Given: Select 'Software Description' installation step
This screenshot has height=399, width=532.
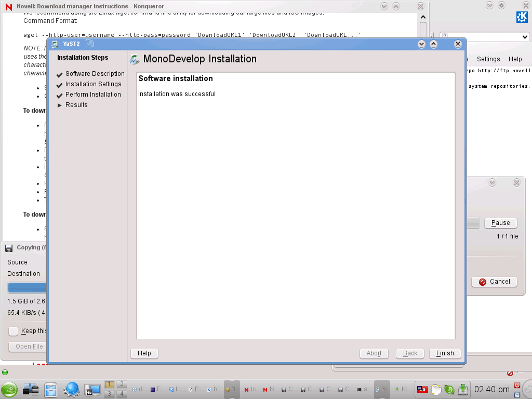Looking at the screenshot, I should coord(95,74).
